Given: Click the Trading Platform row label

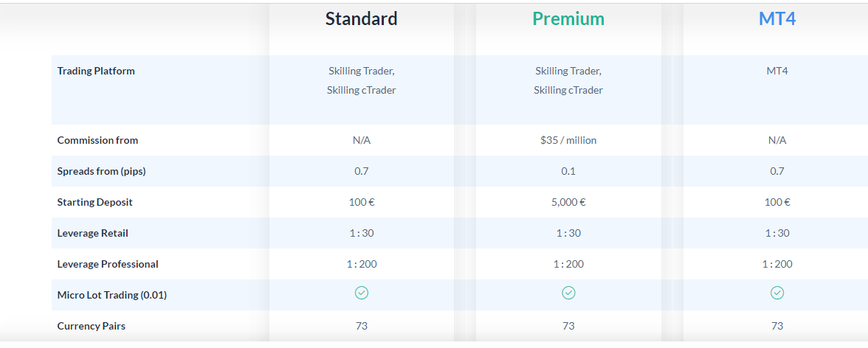Looking at the screenshot, I should coord(96,71).
